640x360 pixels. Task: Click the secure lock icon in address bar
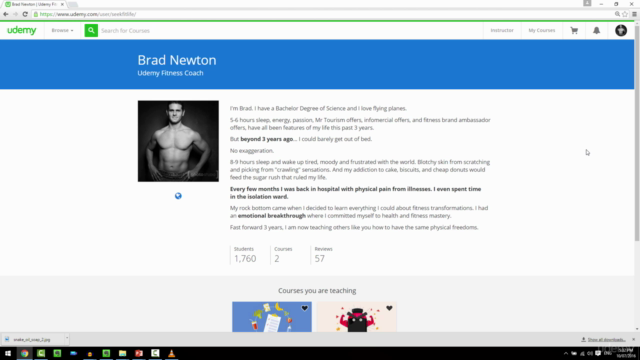pyautogui.click(x=36, y=14)
